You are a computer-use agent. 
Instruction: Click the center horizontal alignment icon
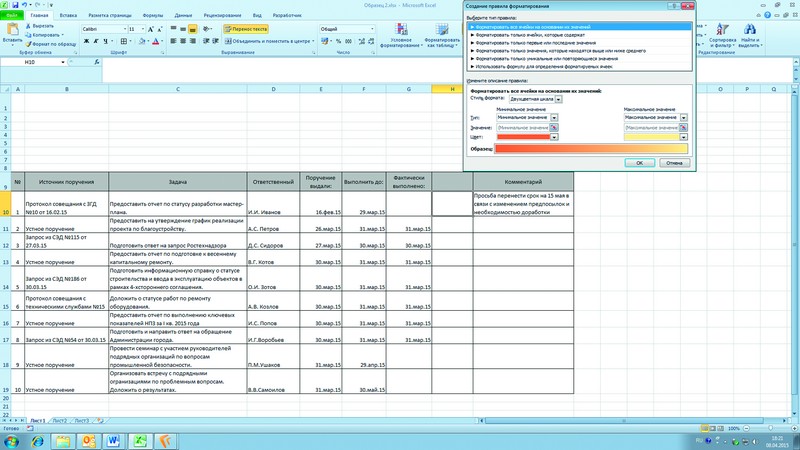(x=183, y=41)
